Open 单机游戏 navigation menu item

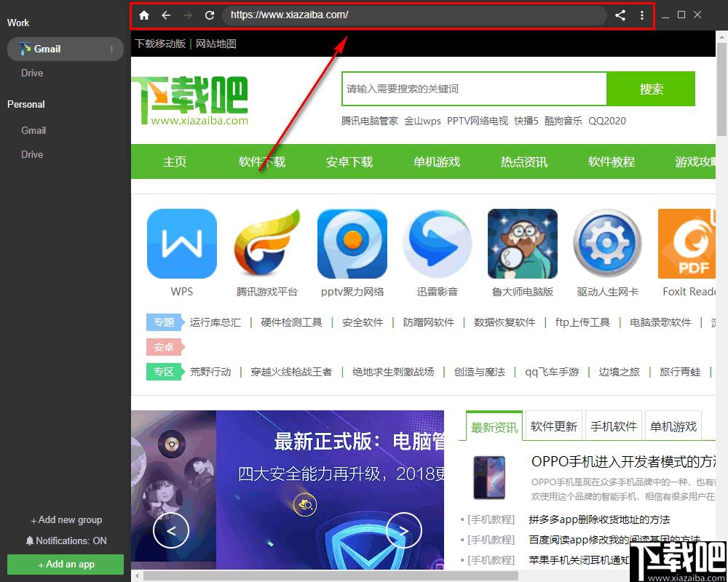click(x=436, y=162)
